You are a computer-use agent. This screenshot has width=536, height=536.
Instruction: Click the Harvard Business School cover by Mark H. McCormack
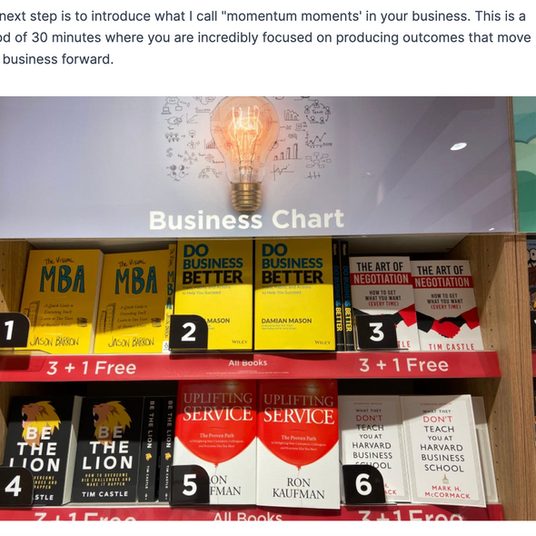[x=443, y=450]
